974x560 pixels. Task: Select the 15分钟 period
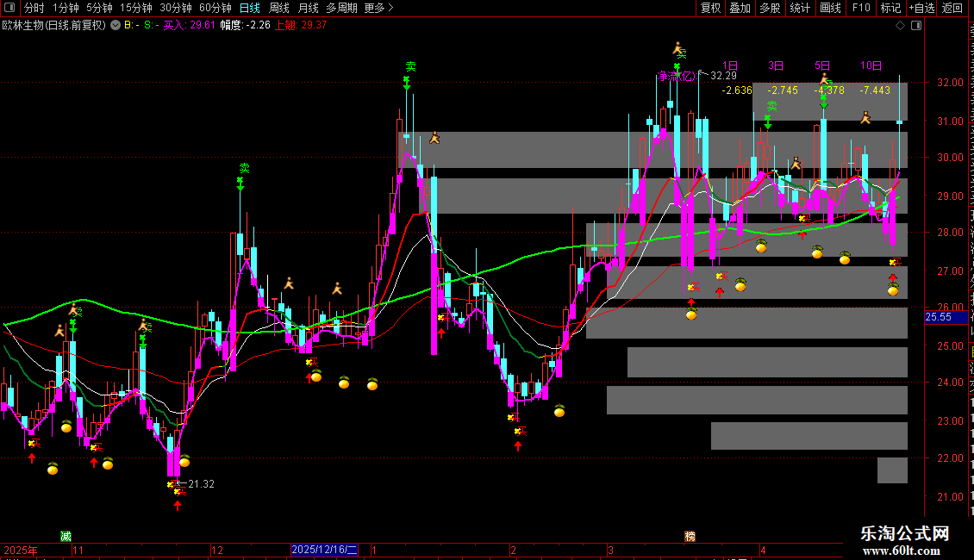click(136, 8)
